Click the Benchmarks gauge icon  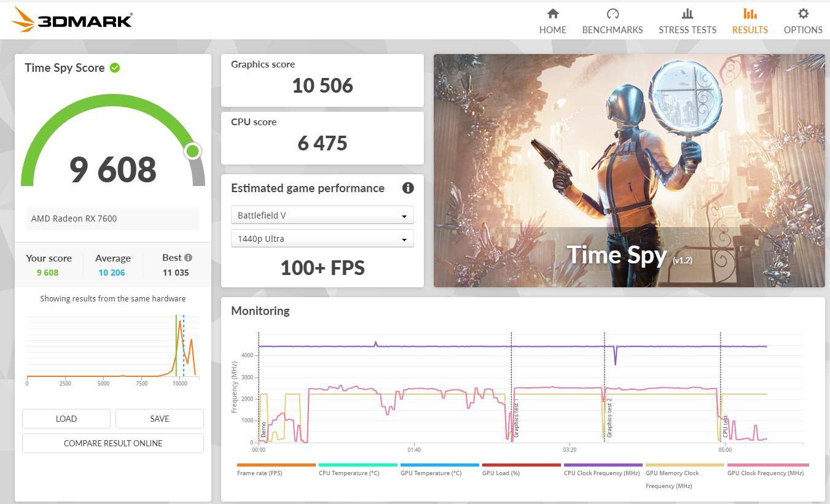[612, 14]
